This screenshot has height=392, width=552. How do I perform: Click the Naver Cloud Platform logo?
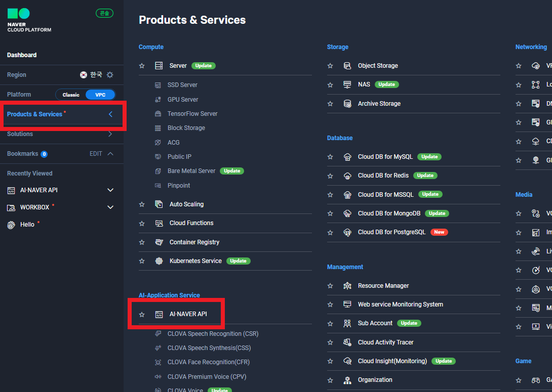(29, 20)
